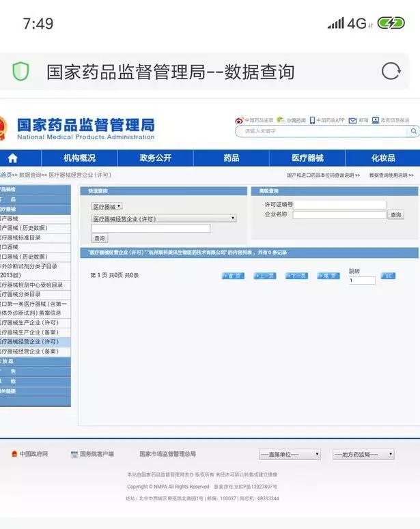Expand the 直属单位 dropdown
The height and width of the screenshot is (529, 420).
pyautogui.click(x=290, y=455)
